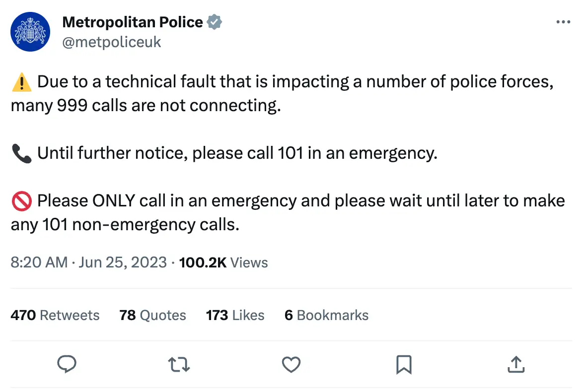Click the grey verified badge
The width and height of the screenshot is (588, 390).
[x=214, y=22]
